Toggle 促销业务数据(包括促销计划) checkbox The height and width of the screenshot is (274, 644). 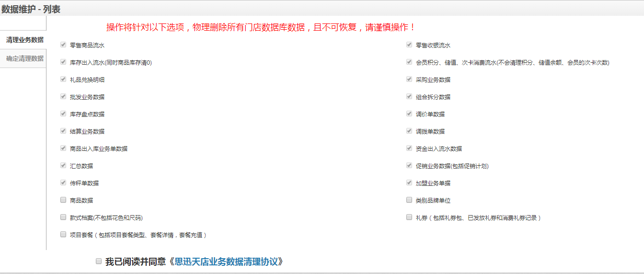point(409,165)
